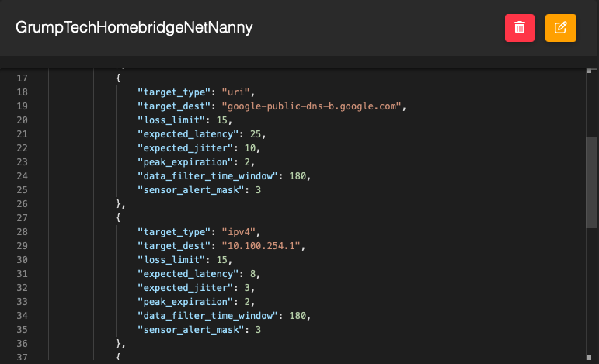
Task: Click line number 22 in gutter
Action: point(22,148)
